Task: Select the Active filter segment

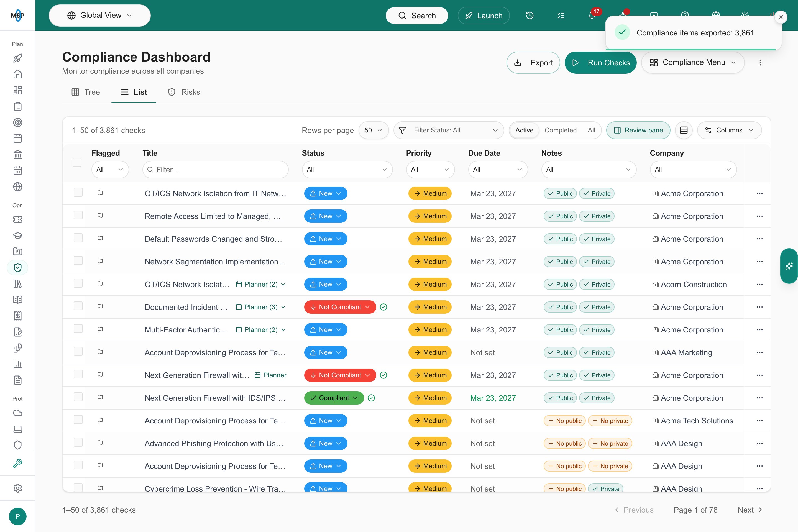Action: click(x=524, y=130)
